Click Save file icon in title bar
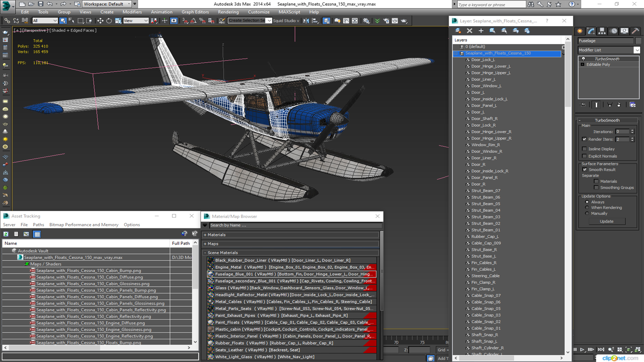644x362 pixels. tap(40, 4)
